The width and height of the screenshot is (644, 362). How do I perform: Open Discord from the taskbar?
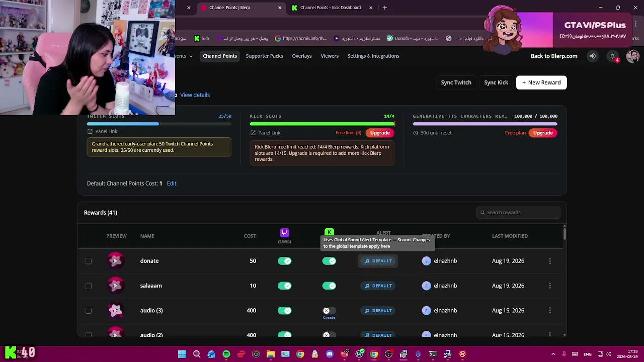pos(330,354)
